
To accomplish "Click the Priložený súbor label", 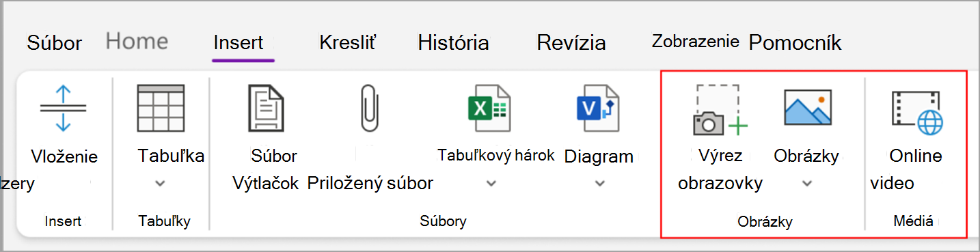I will tap(370, 183).
